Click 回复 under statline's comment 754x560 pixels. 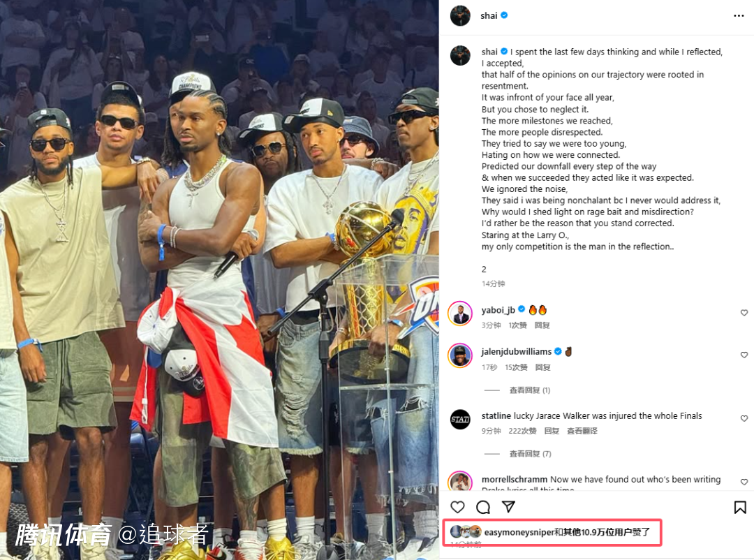click(552, 431)
